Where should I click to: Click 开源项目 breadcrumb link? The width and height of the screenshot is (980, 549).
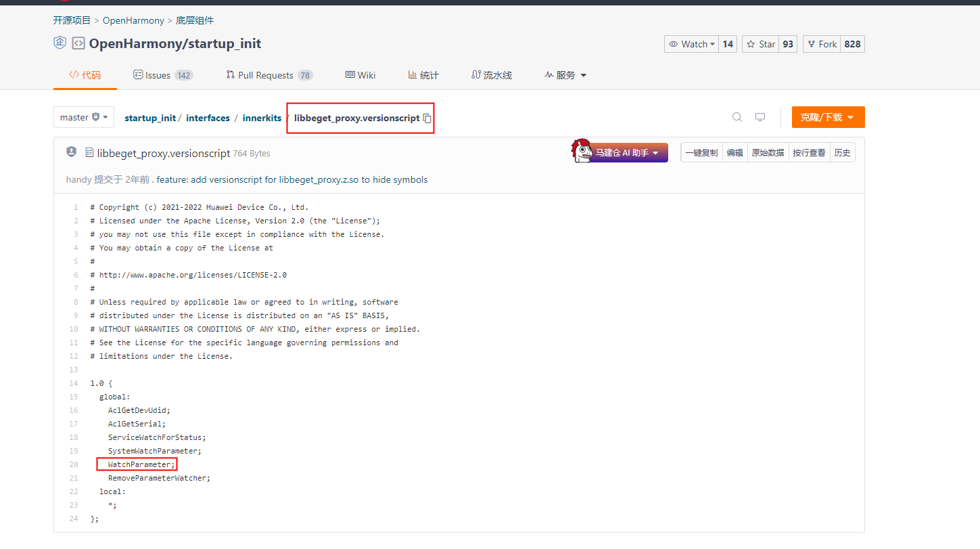click(72, 20)
